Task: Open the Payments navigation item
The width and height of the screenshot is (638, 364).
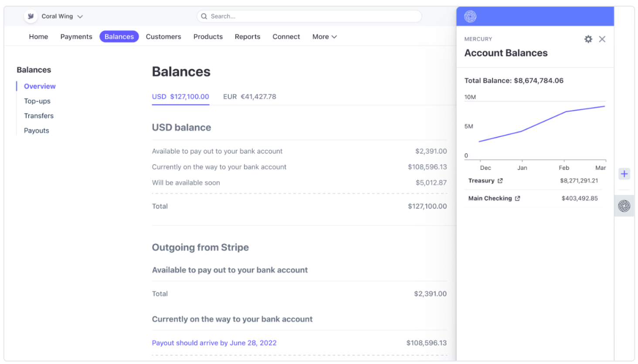Action: tap(76, 37)
